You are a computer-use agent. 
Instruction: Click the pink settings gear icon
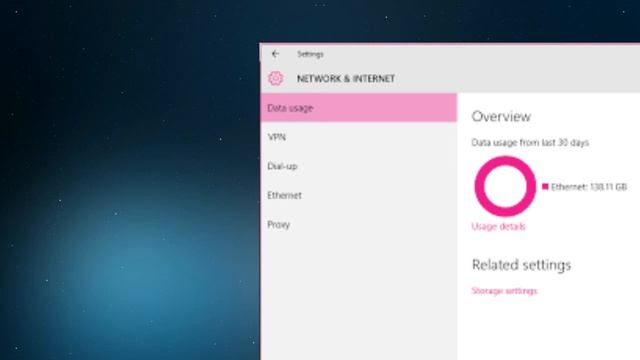(276, 78)
